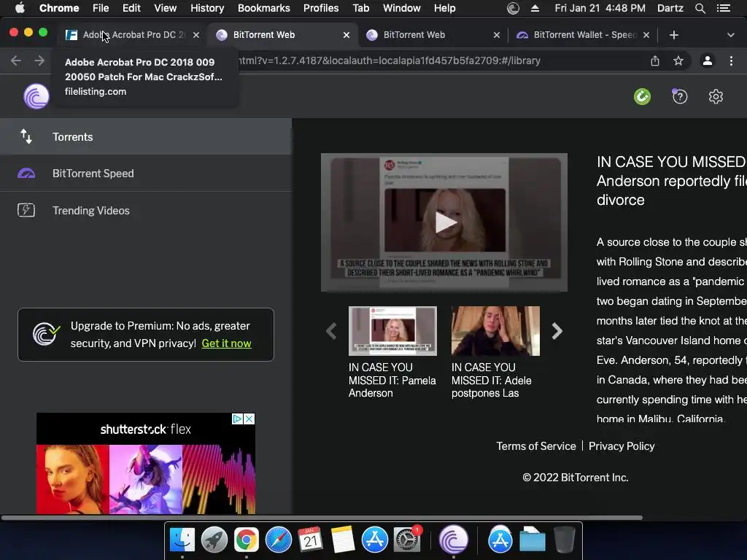Open Safari from the dock
Viewport: 747px width, 560px height.
click(x=278, y=540)
